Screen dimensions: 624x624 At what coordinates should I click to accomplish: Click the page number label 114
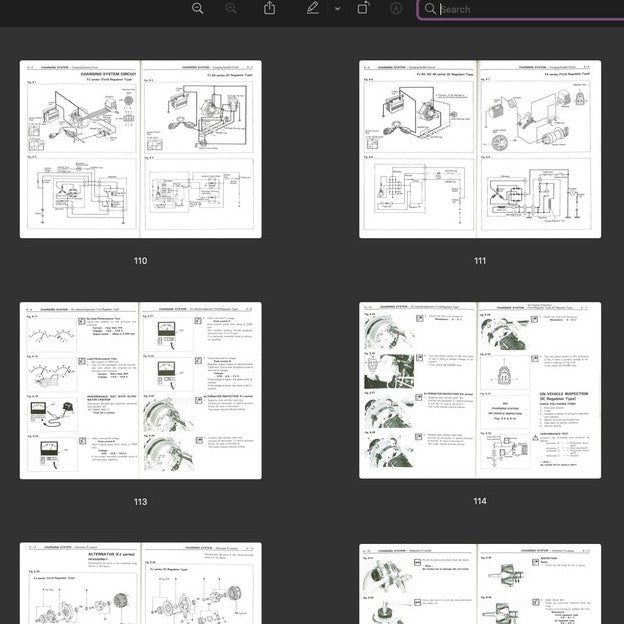[x=480, y=502]
